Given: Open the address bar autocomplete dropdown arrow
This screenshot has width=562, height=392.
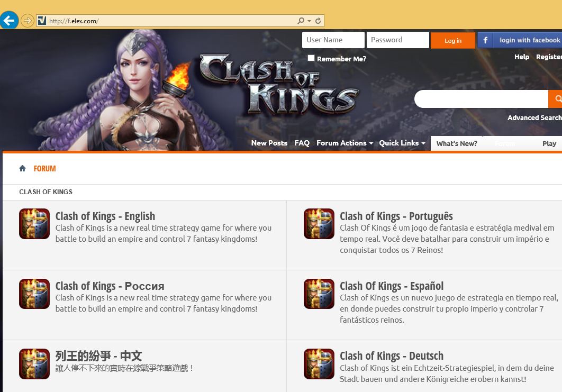Looking at the screenshot, I should click(310, 21).
